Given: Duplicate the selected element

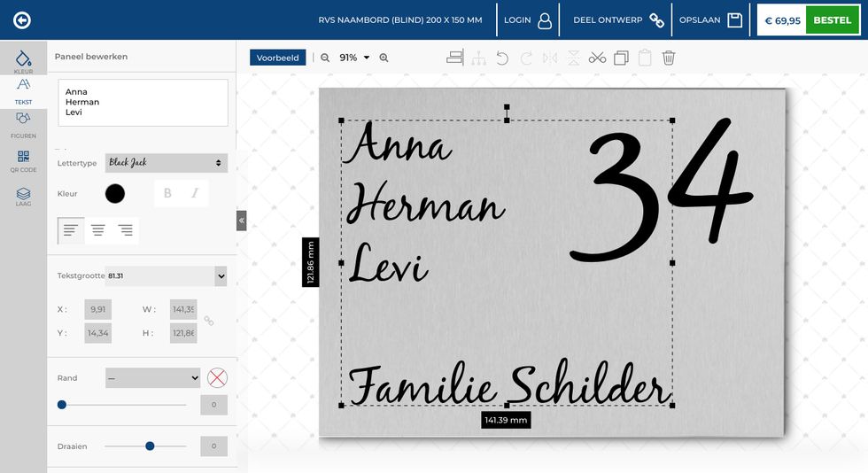Looking at the screenshot, I should tap(621, 58).
